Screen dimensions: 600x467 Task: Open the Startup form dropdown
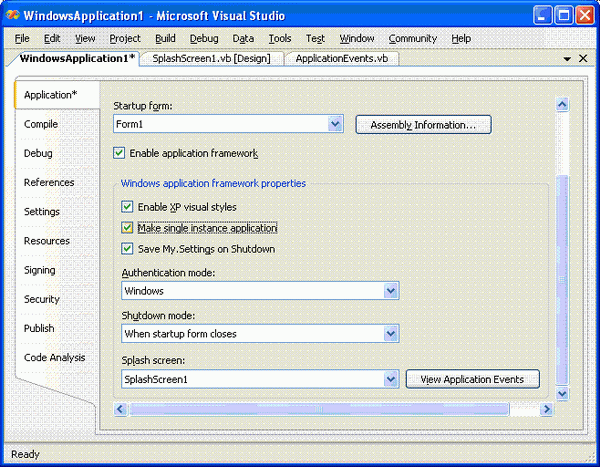point(335,124)
